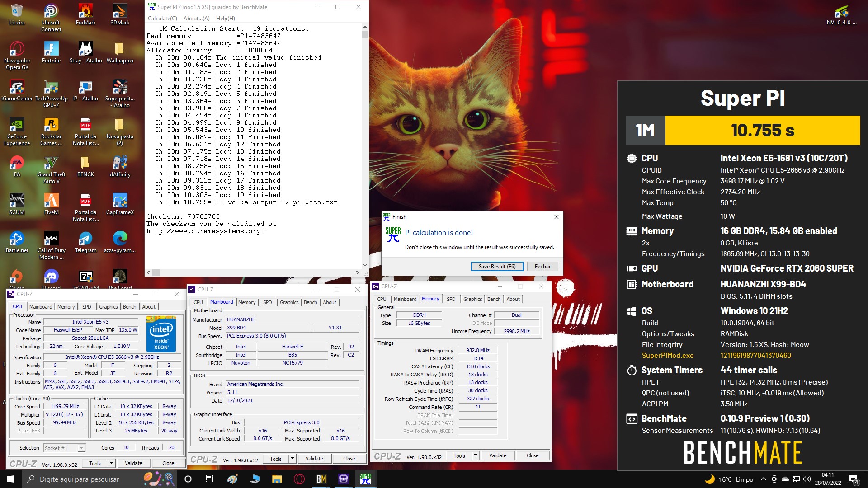Open the Stray - Atalho shortcut

click(85, 52)
